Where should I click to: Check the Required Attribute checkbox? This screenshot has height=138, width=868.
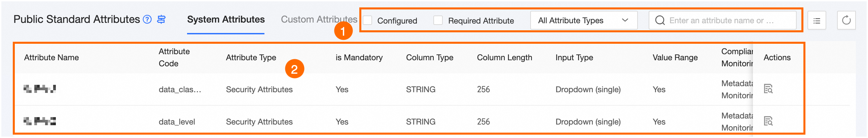pyautogui.click(x=438, y=21)
